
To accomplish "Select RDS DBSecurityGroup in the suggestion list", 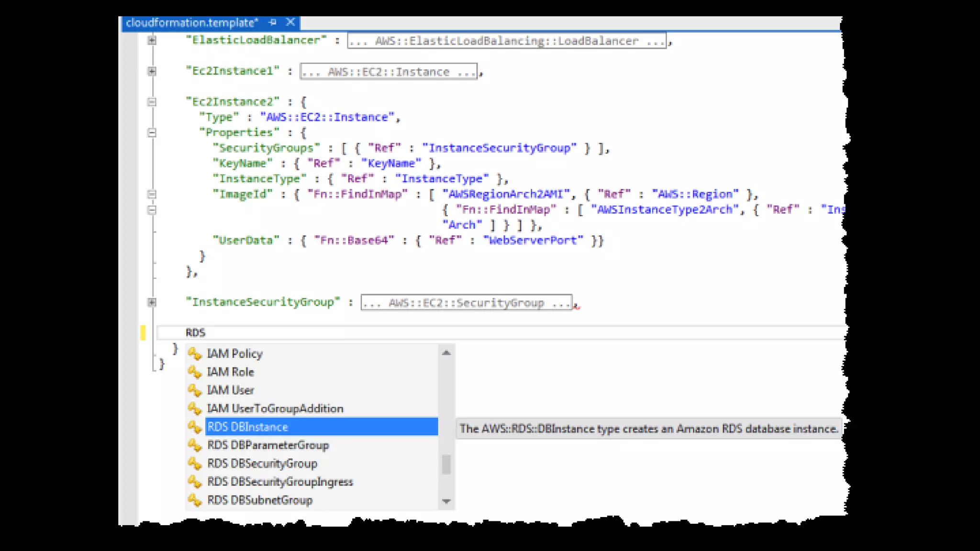I will click(x=262, y=463).
